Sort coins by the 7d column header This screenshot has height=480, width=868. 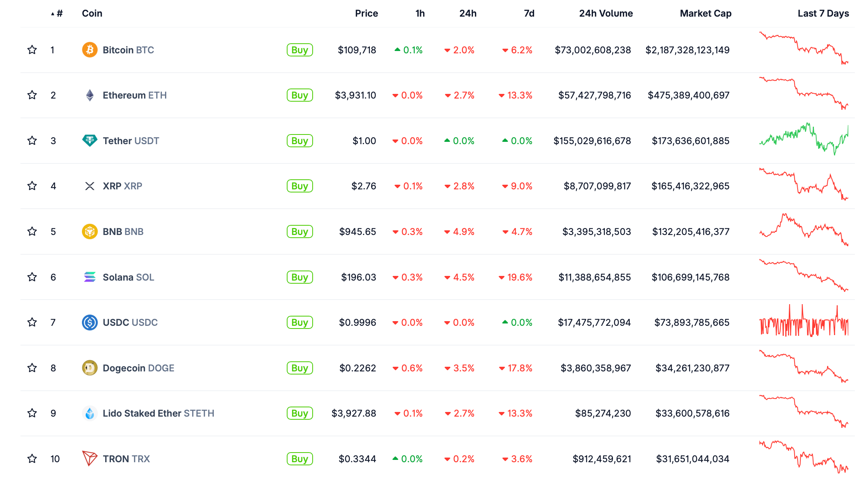tap(529, 14)
